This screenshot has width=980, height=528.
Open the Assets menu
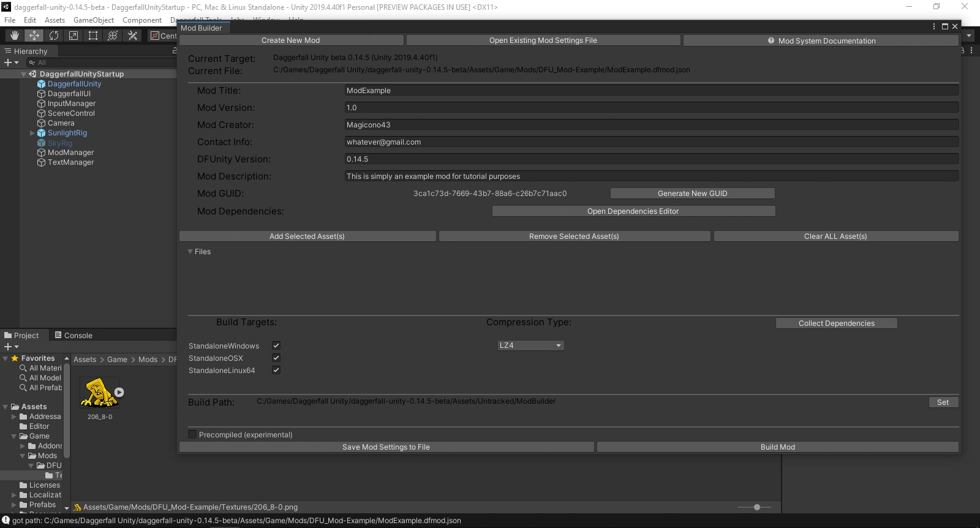click(55, 20)
